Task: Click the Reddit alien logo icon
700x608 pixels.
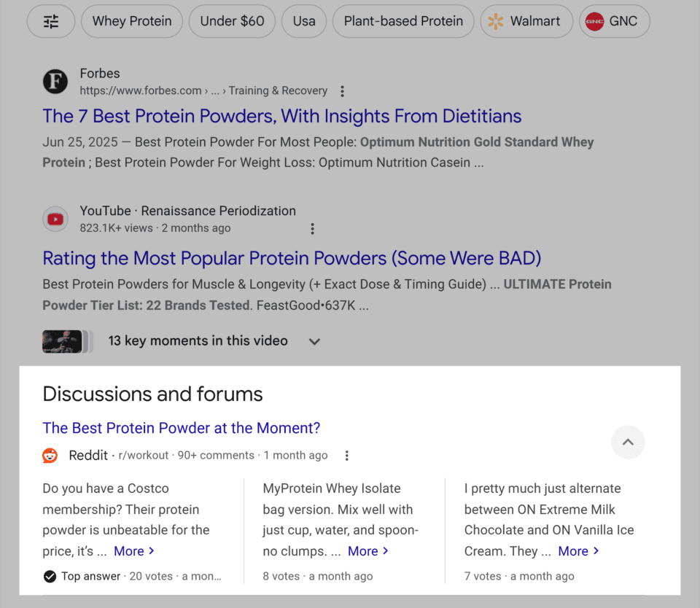Action: tap(50, 456)
